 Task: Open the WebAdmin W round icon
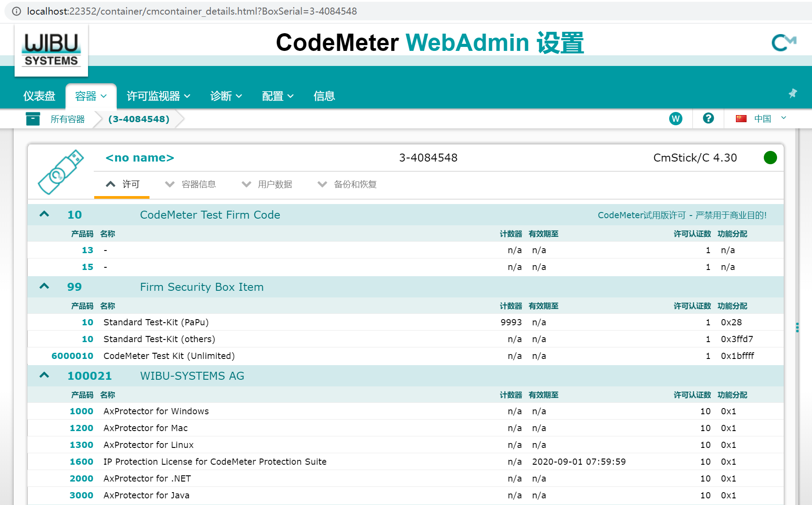pos(675,119)
